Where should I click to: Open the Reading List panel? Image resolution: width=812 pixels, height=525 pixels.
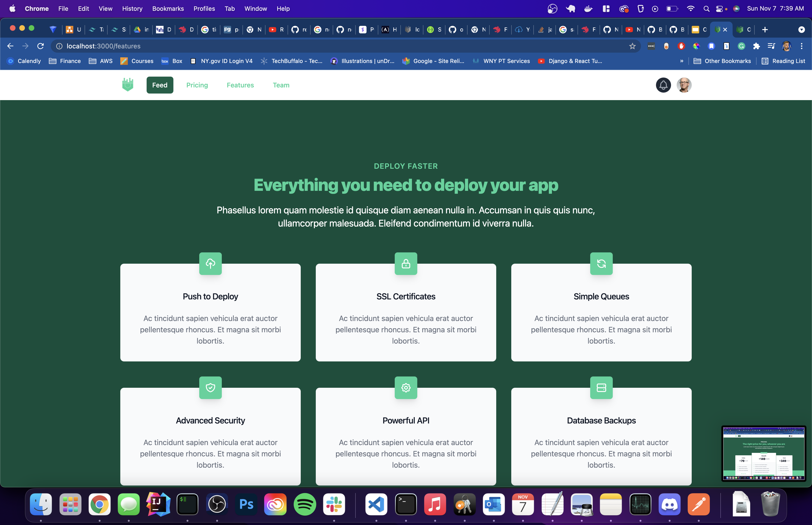click(783, 61)
